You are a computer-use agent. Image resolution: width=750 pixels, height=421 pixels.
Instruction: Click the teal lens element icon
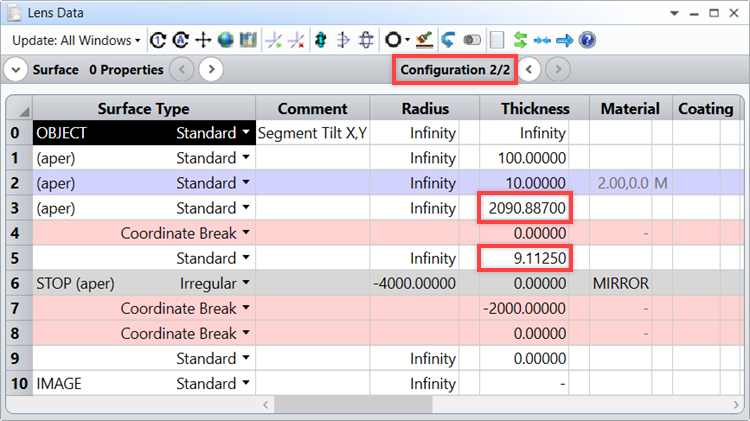tap(321, 40)
